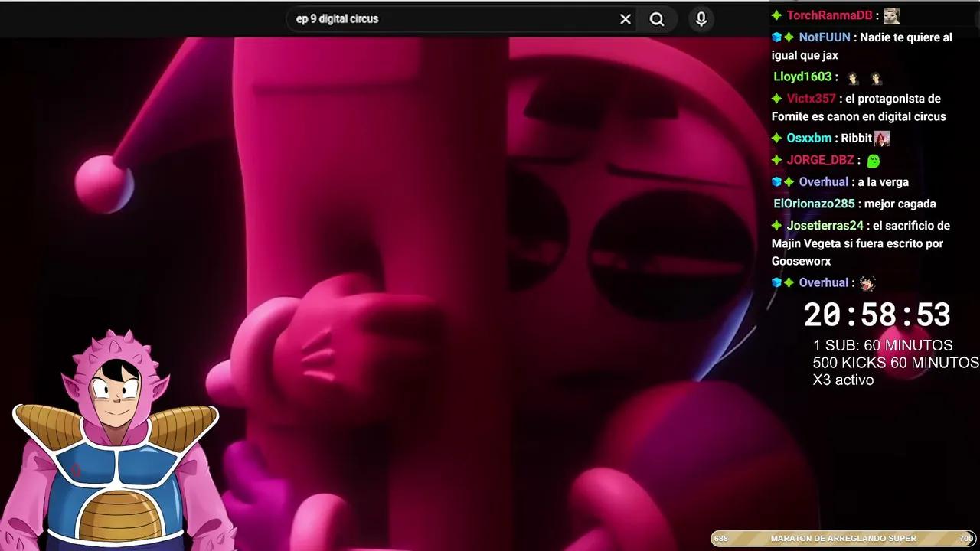Screen dimensions: 980x551
Task: Click 'Nadie te quiere al igual que jax' message
Action: [x=862, y=46]
